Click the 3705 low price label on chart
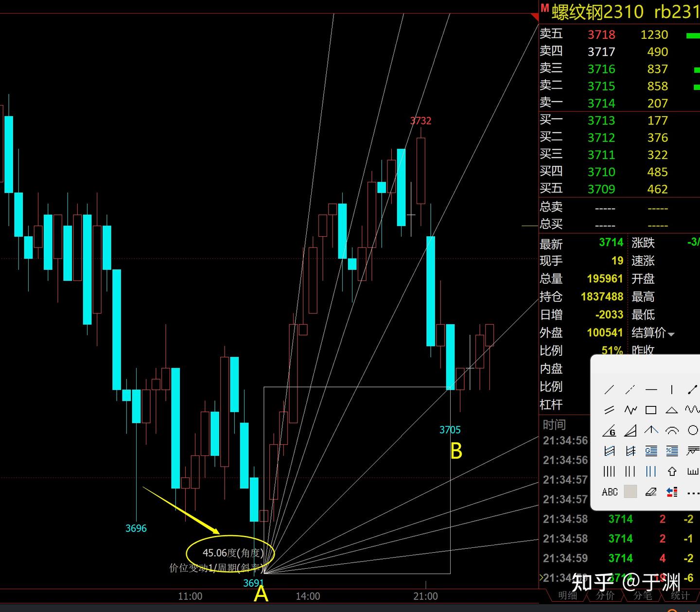This screenshot has height=612, width=700. [x=450, y=430]
